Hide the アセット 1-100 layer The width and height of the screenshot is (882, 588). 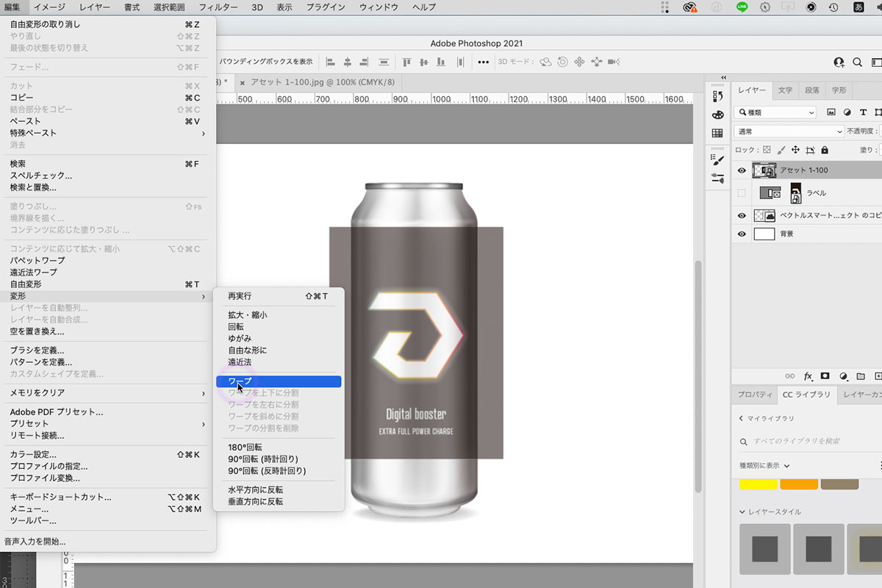pos(742,171)
